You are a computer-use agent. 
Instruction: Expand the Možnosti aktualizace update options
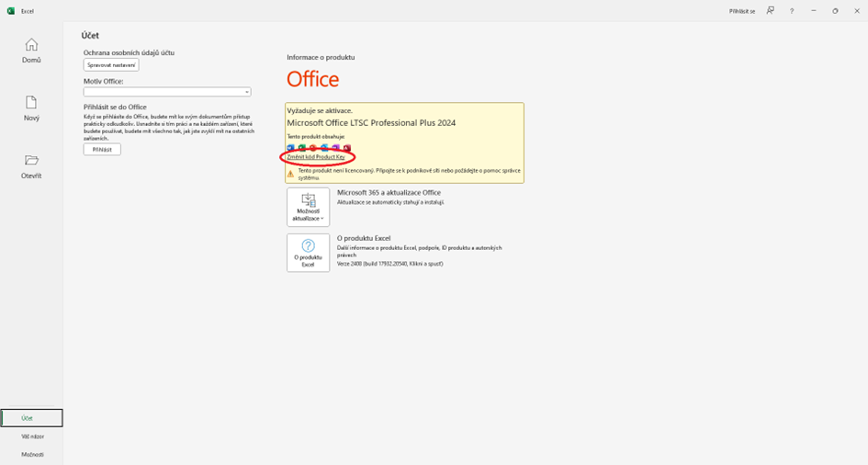pyautogui.click(x=308, y=208)
